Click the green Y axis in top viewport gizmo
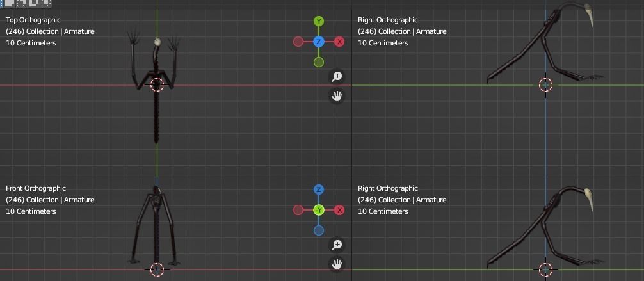 coord(319,21)
